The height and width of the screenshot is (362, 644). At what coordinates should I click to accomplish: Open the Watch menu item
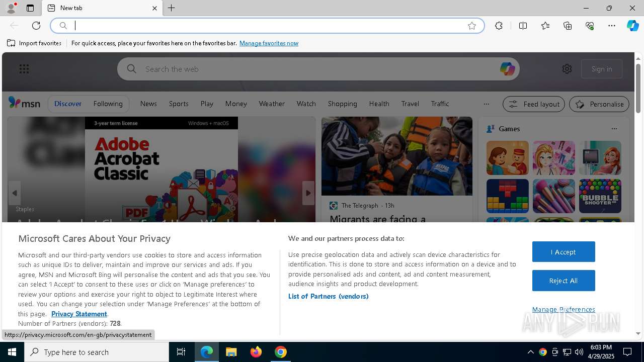(306, 104)
